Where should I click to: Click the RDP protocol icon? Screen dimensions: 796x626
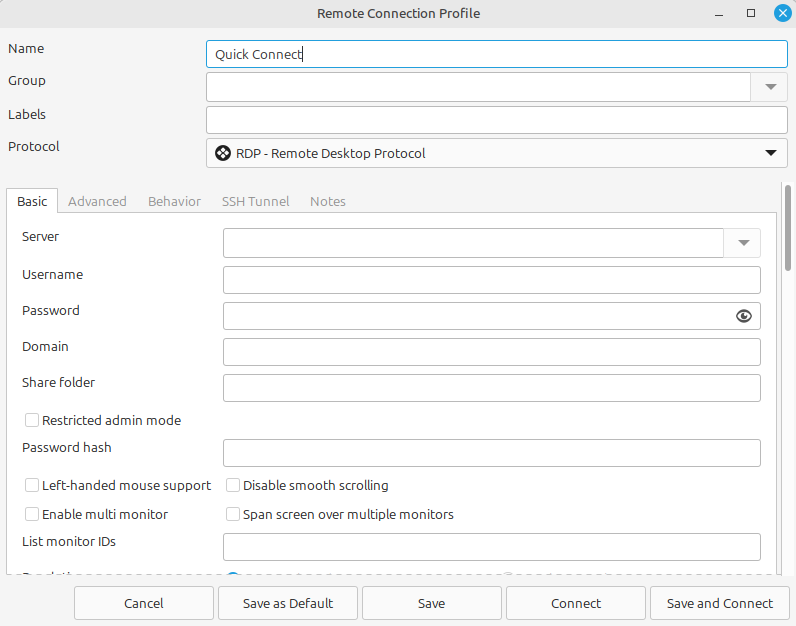pyautogui.click(x=223, y=153)
